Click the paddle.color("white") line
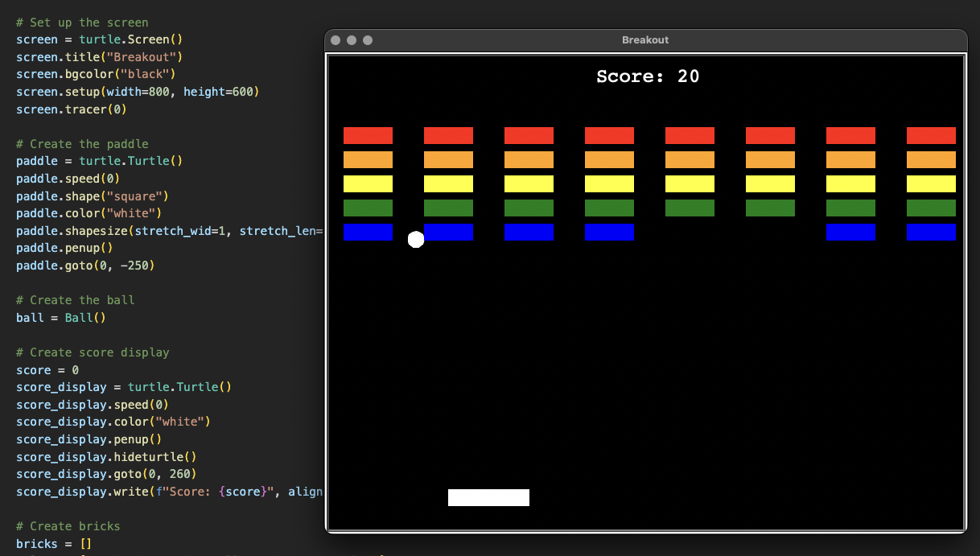This screenshot has height=556, width=980. pyautogui.click(x=89, y=213)
